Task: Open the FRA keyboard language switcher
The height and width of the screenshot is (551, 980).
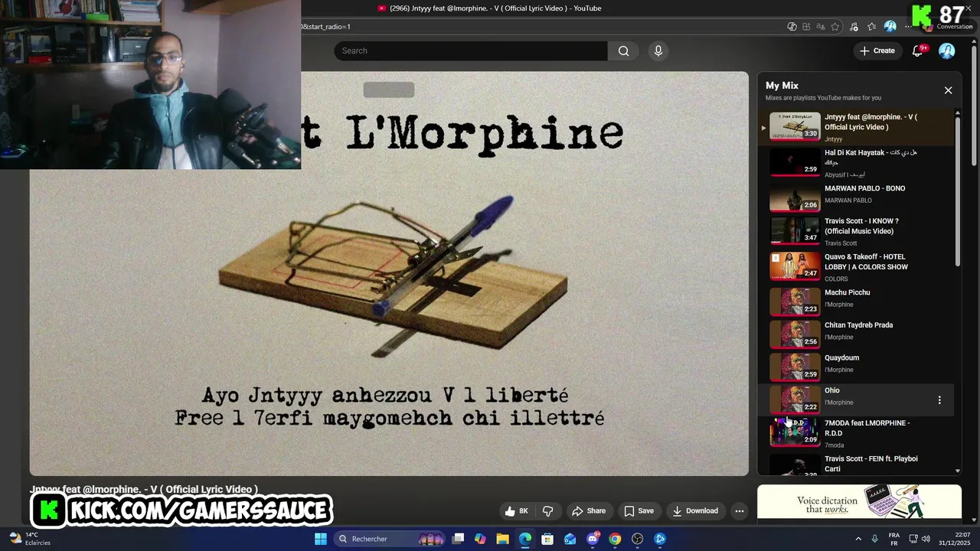Action: point(894,539)
